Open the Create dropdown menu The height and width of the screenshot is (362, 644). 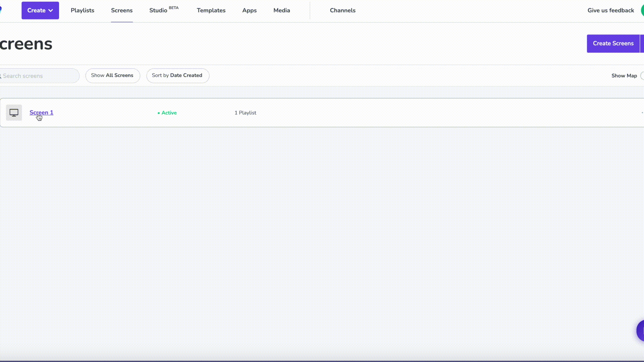(40, 10)
